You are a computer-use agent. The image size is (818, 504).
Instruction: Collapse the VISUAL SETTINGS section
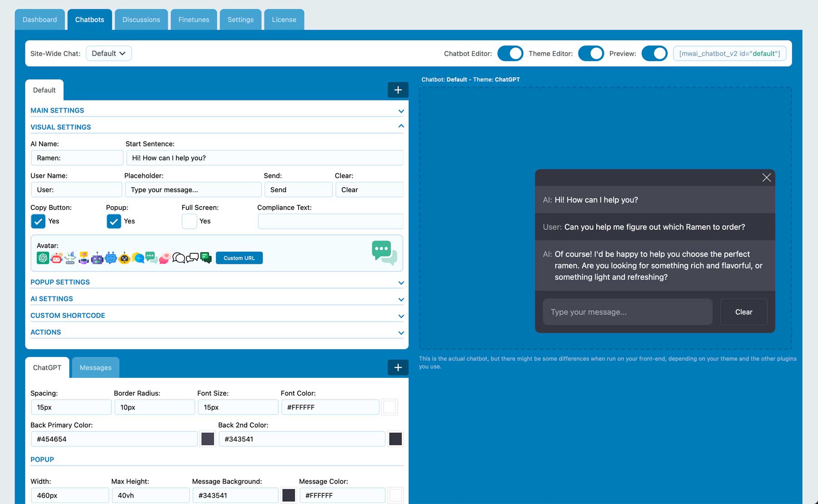click(217, 127)
